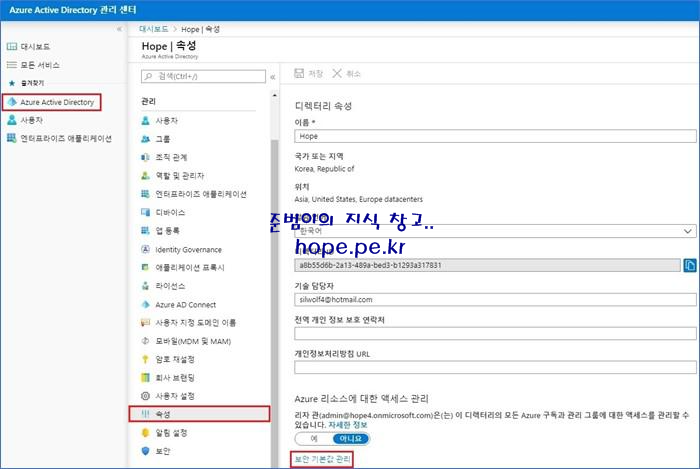The height and width of the screenshot is (469, 700).
Task: Switch access management toggle to 예
Action: 314,439
